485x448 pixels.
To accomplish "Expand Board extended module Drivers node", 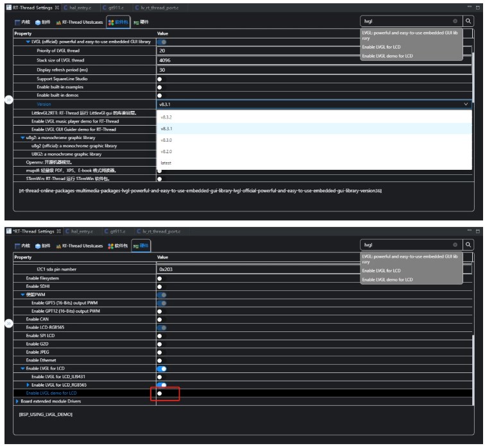I will [17, 401].
